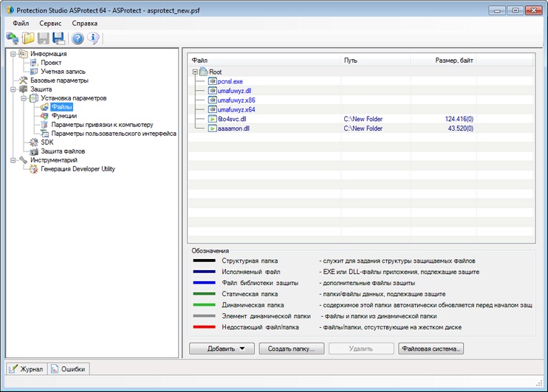The width and height of the screenshot is (548, 392).
Task: Select Функции in the tree
Action: pyautogui.click(x=64, y=116)
